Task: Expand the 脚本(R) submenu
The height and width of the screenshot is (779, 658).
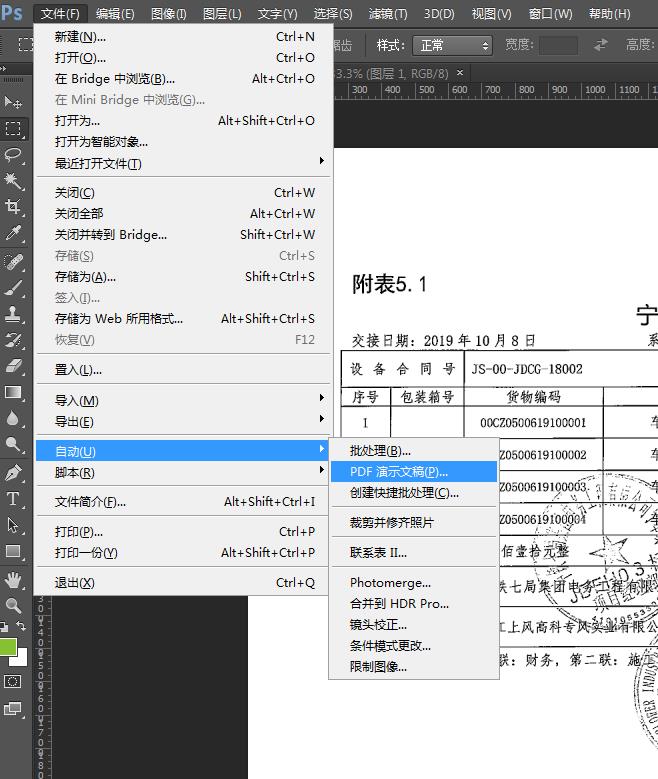Action: 182,472
